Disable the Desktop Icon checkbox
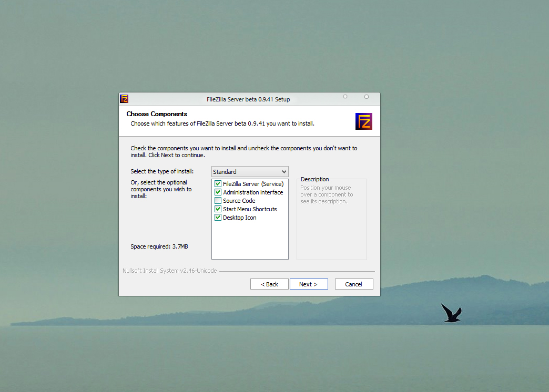This screenshot has width=549, height=392. coord(218,218)
